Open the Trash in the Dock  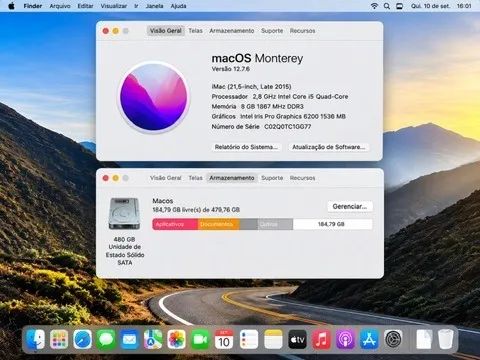[x=445, y=340]
